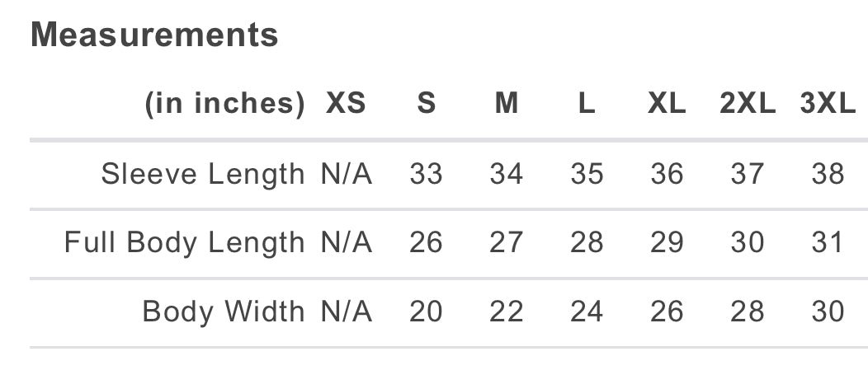Select the S size column header
Viewport: 868px width, 370px height.
coord(426,105)
